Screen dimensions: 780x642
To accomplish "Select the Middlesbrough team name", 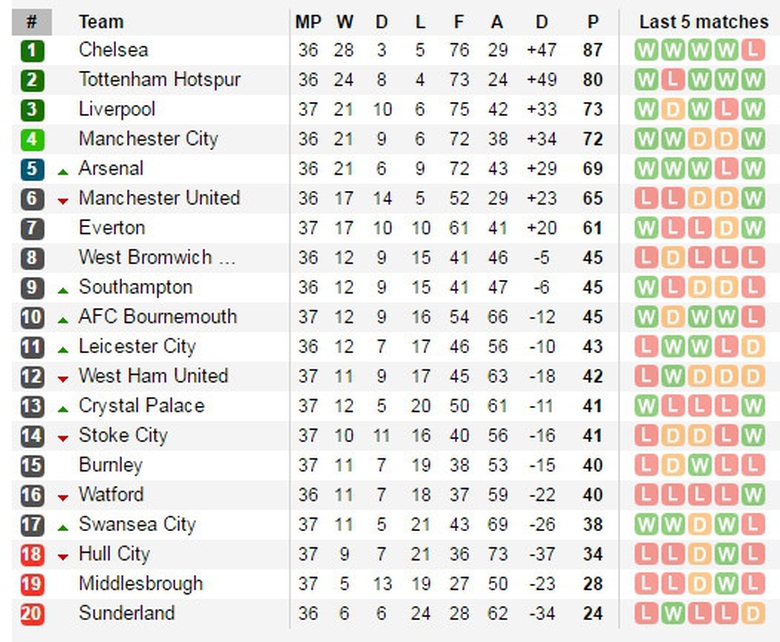I will (140, 583).
